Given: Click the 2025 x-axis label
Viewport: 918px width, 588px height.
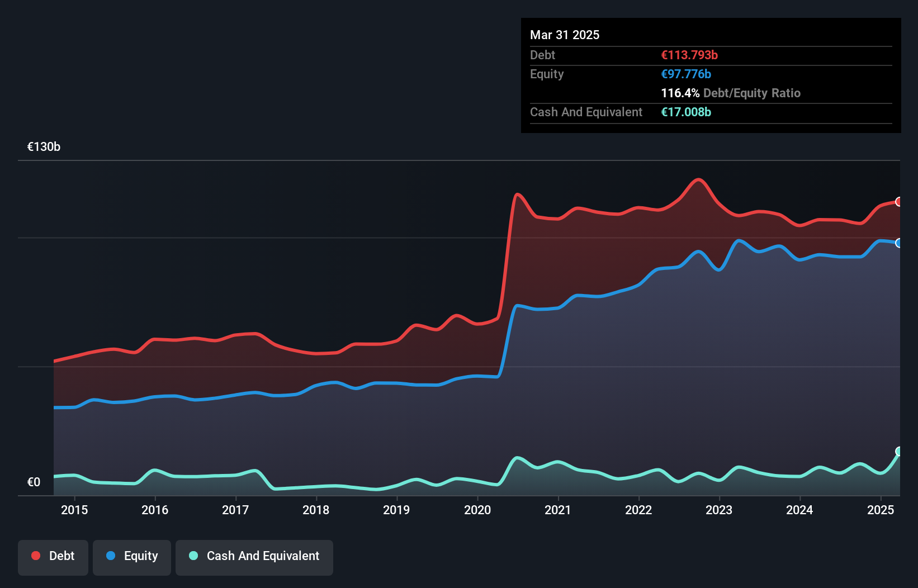Looking at the screenshot, I should [881, 510].
